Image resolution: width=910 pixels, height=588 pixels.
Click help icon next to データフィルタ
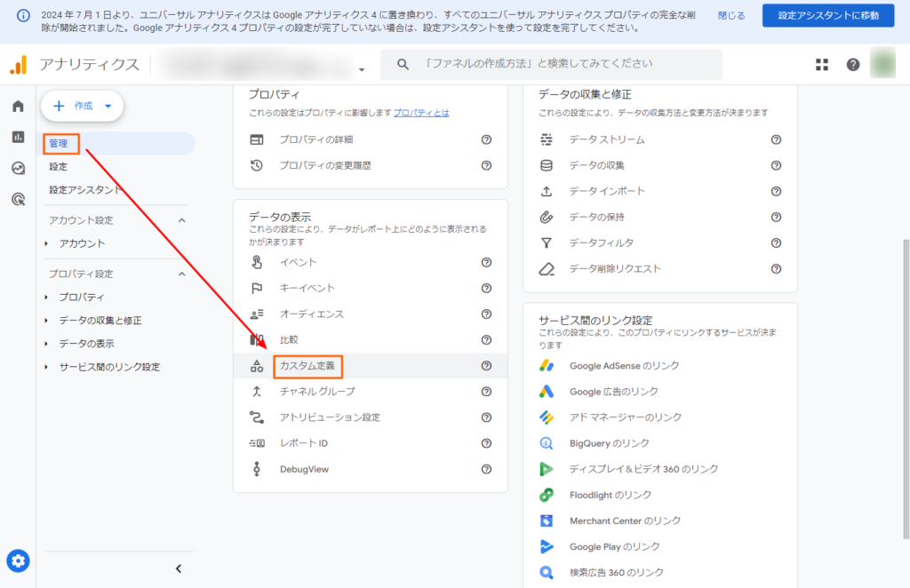[776, 243]
